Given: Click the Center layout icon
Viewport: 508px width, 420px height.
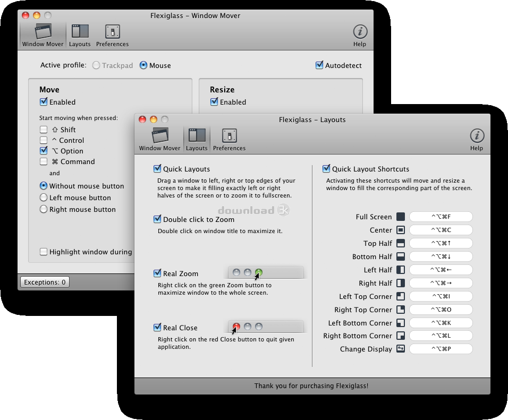Looking at the screenshot, I should click(401, 230).
